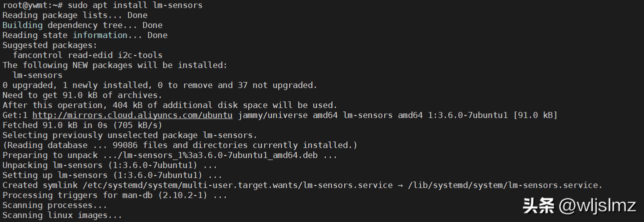
Task: Click the 'sudo apt install lm-sensors' command
Action: (x=135, y=5)
